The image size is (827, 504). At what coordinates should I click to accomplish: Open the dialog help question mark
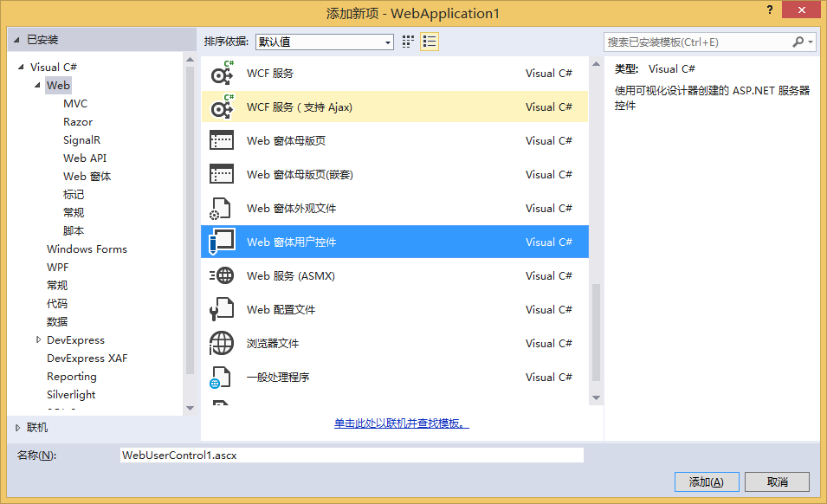[770, 10]
